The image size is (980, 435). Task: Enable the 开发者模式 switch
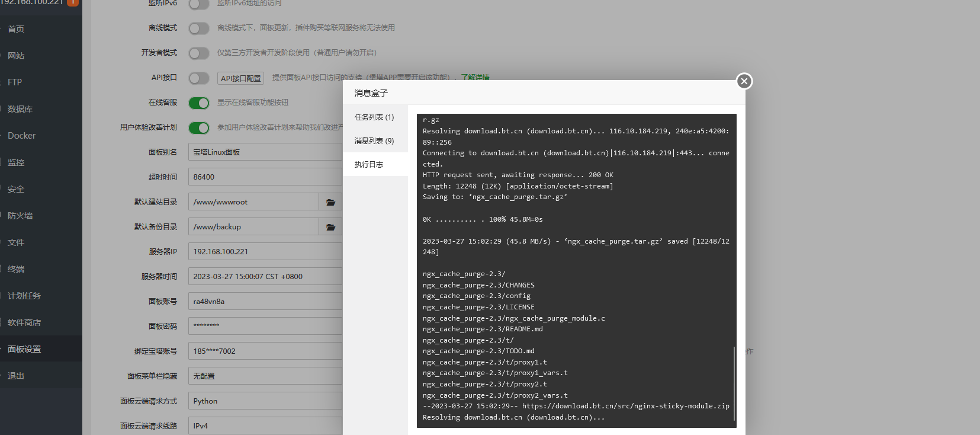(x=199, y=53)
